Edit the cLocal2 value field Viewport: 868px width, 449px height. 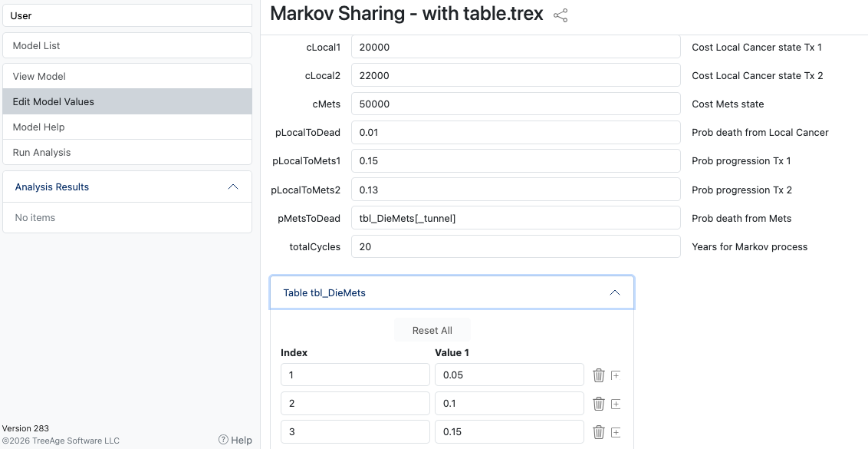coord(515,75)
